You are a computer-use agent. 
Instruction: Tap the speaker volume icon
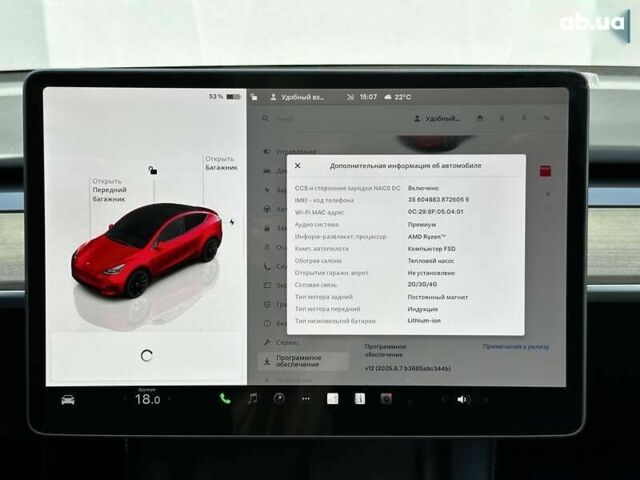click(463, 400)
